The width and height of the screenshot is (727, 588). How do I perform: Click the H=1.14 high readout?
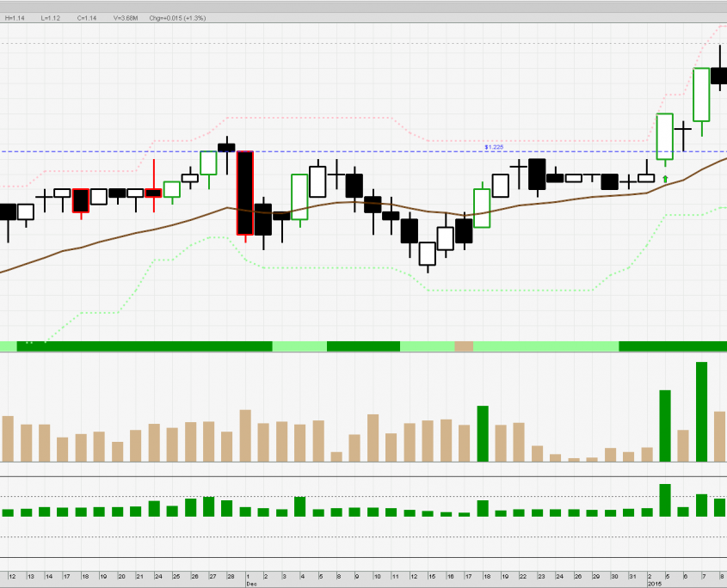[x=15, y=16]
